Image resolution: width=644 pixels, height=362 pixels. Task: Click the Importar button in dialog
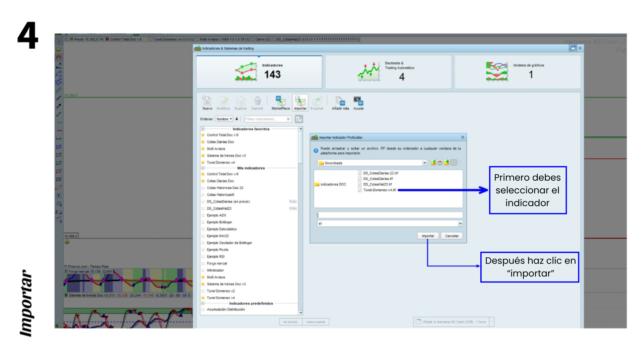[428, 236]
